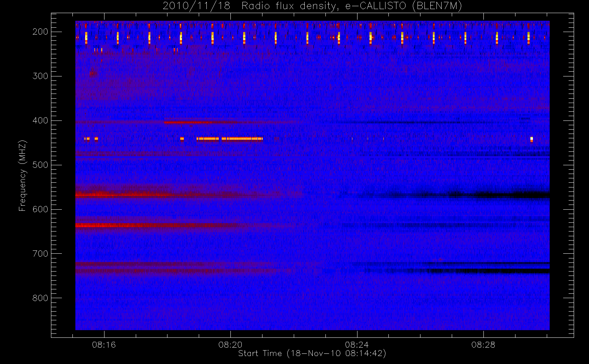Screen dimensions: 589x364
Task: Click the 400 frequency tick label
Action: pyautogui.click(x=40, y=120)
